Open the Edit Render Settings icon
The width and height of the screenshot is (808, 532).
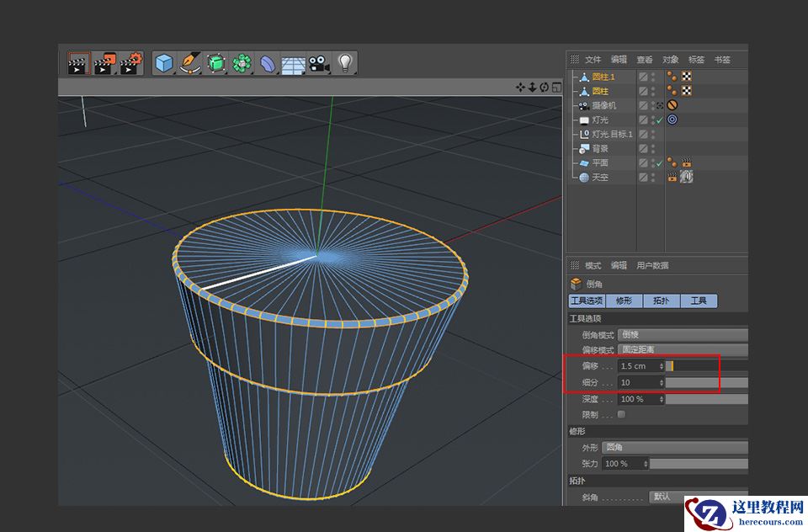(x=130, y=61)
